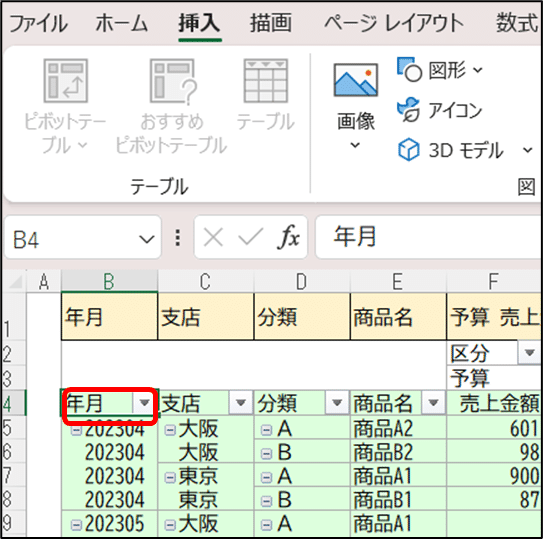Collapse the 大阪 group in row 5
The width and height of the screenshot is (543, 539).
[x=170, y=430]
